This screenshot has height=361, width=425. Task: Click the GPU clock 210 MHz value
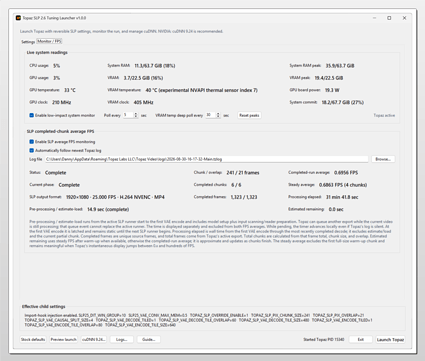62,102
